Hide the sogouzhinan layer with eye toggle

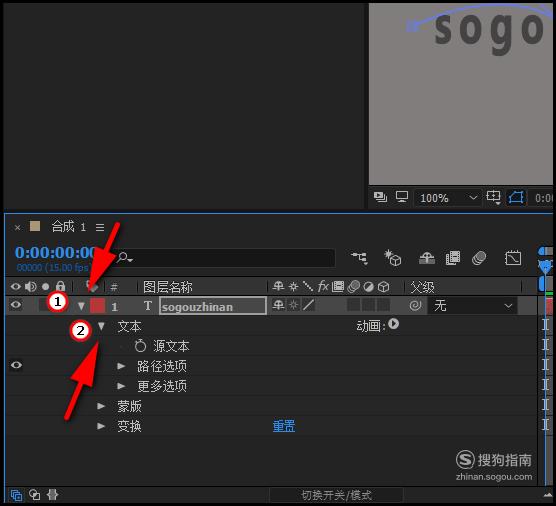point(16,305)
